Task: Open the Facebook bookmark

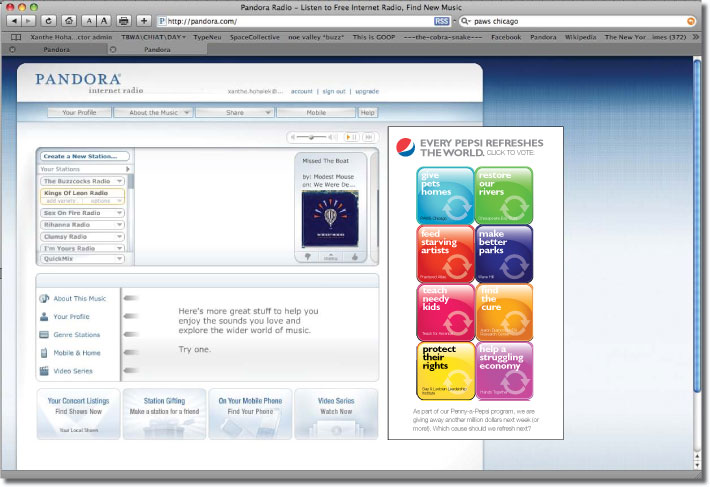Action: coord(506,37)
